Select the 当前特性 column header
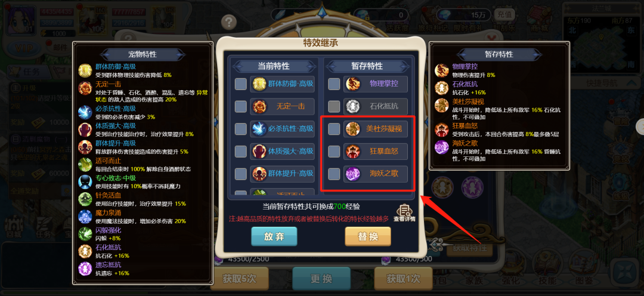The image size is (644, 296). [274, 66]
